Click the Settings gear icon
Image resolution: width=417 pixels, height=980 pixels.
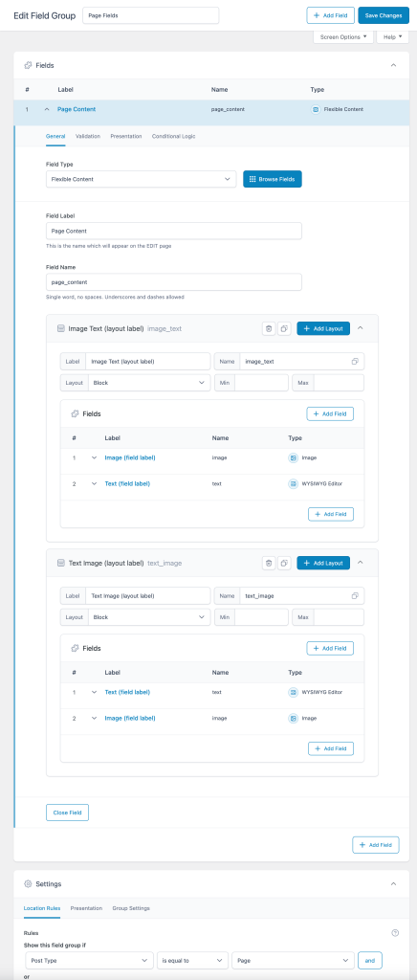(28, 883)
